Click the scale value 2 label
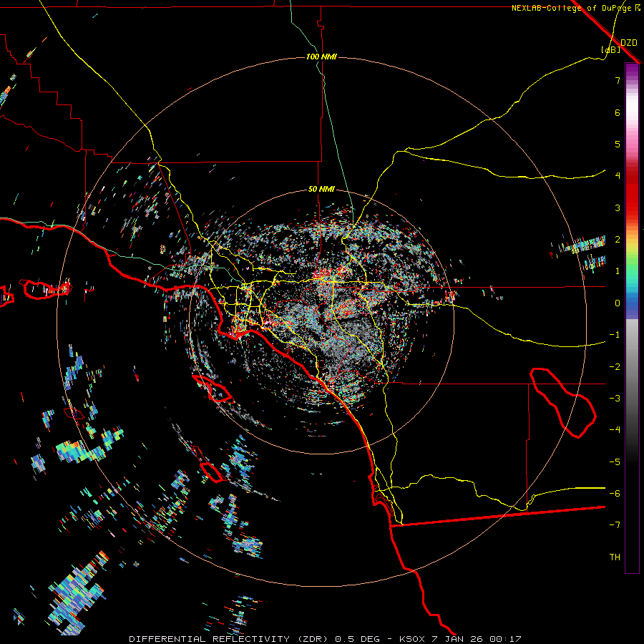The image size is (644, 644). pos(618,240)
